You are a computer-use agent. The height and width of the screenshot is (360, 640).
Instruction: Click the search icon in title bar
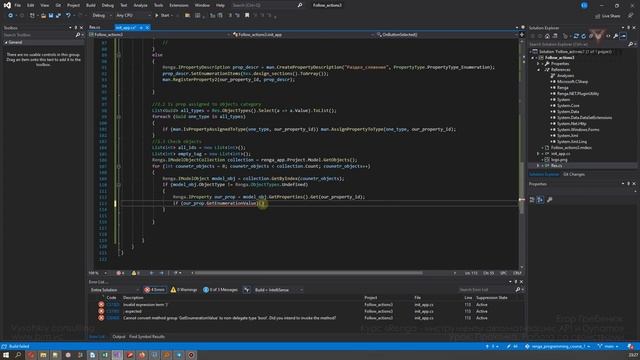(300, 5)
